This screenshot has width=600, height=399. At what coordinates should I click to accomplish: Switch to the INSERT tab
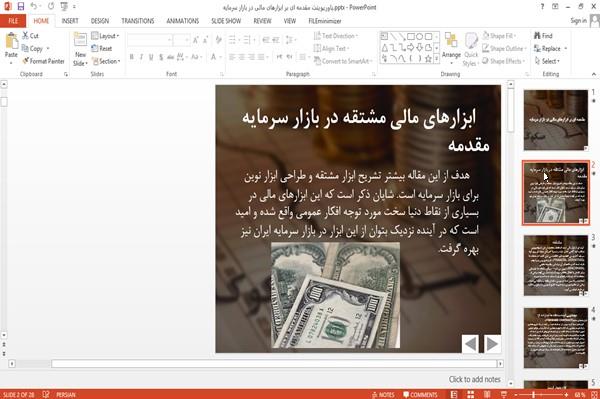pyautogui.click(x=70, y=21)
